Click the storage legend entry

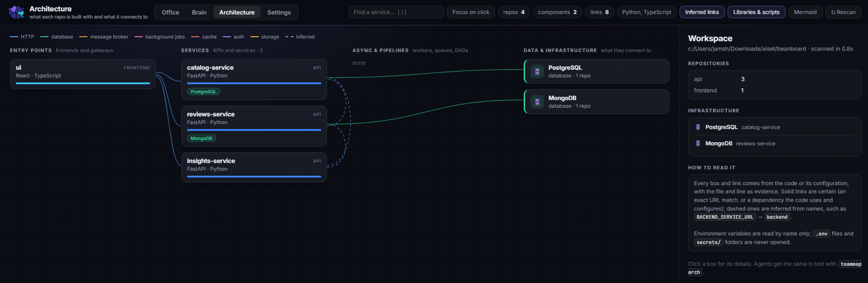(x=265, y=37)
